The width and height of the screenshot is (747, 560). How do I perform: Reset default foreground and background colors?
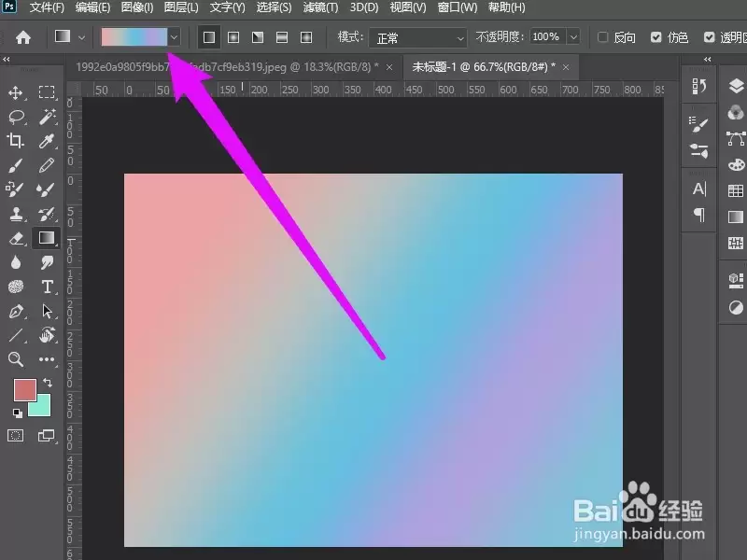pos(17,413)
